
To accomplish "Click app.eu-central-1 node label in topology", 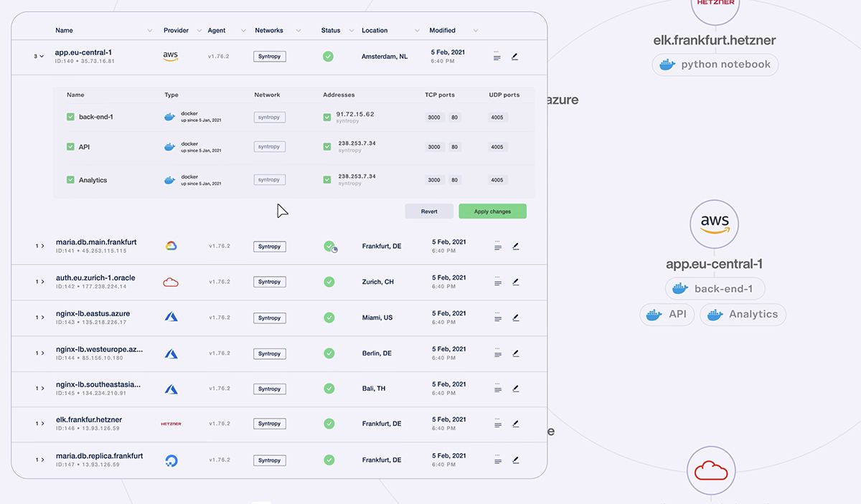I will pos(715,264).
